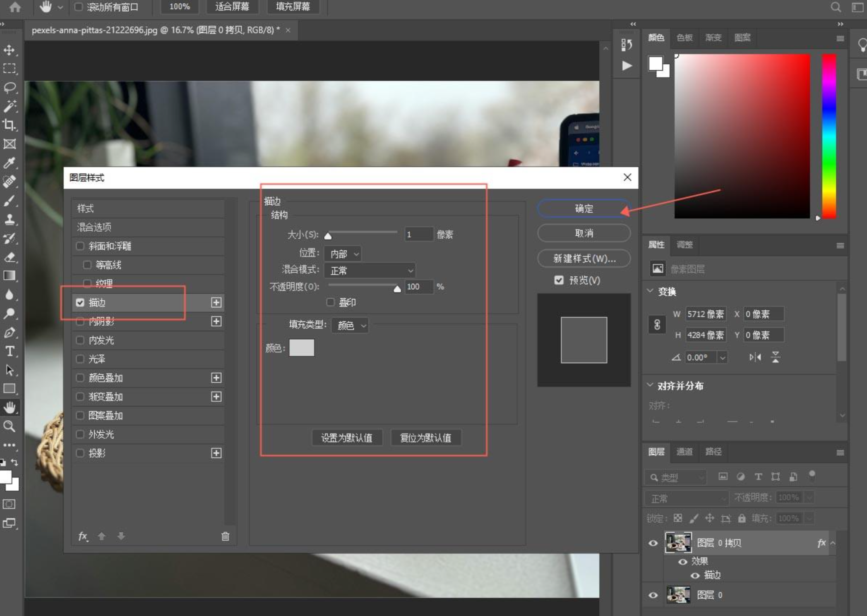Select the Brush tool
867x616 pixels.
point(10,201)
